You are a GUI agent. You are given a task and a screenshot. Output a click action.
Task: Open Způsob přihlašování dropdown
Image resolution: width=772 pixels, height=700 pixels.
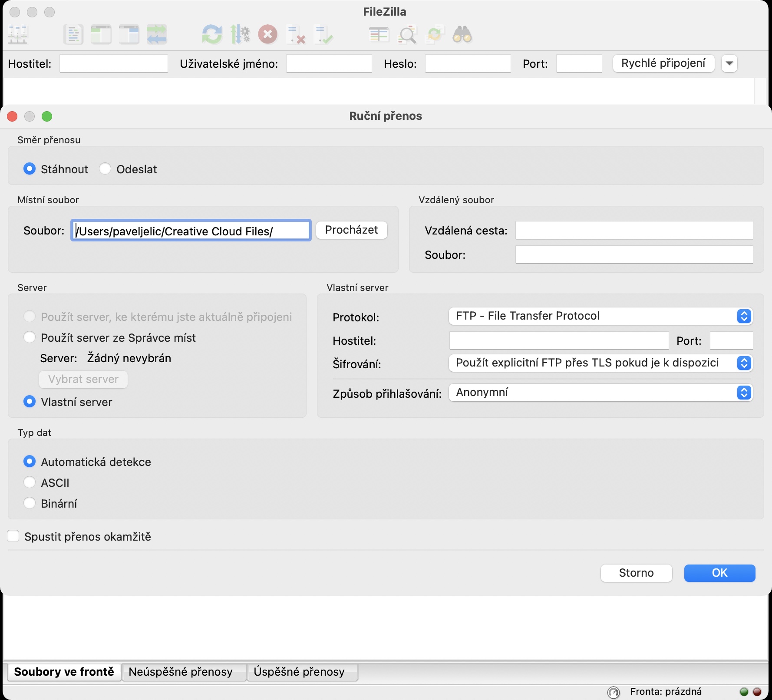(x=600, y=393)
